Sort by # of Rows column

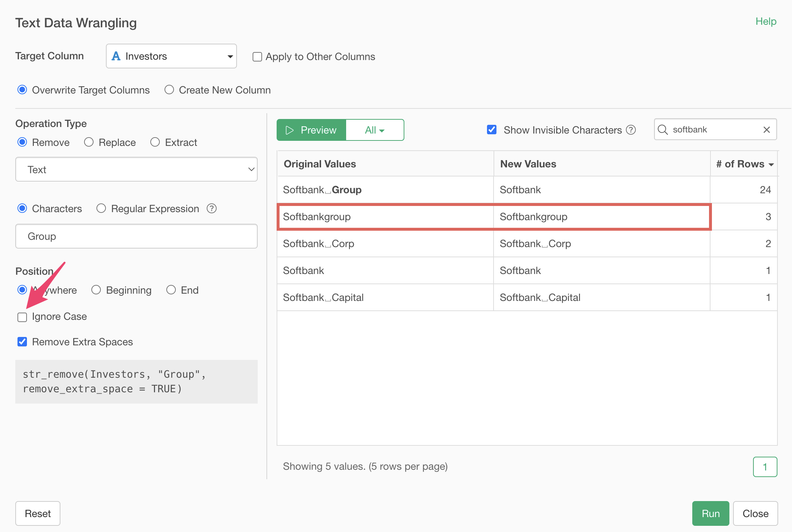pos(745,164)
